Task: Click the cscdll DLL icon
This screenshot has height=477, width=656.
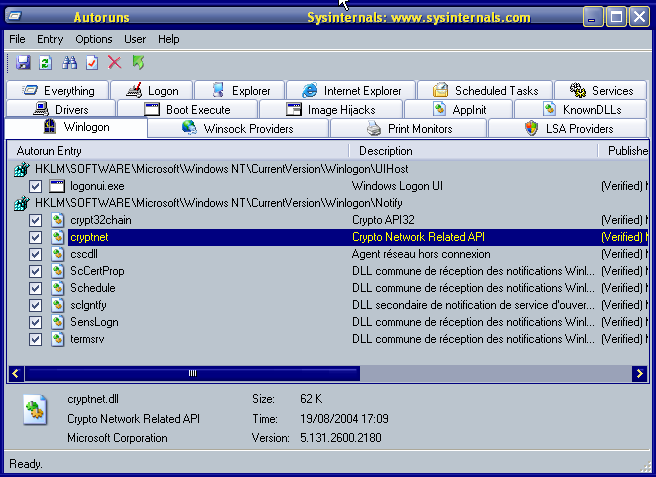Action: tap(58, 254)
